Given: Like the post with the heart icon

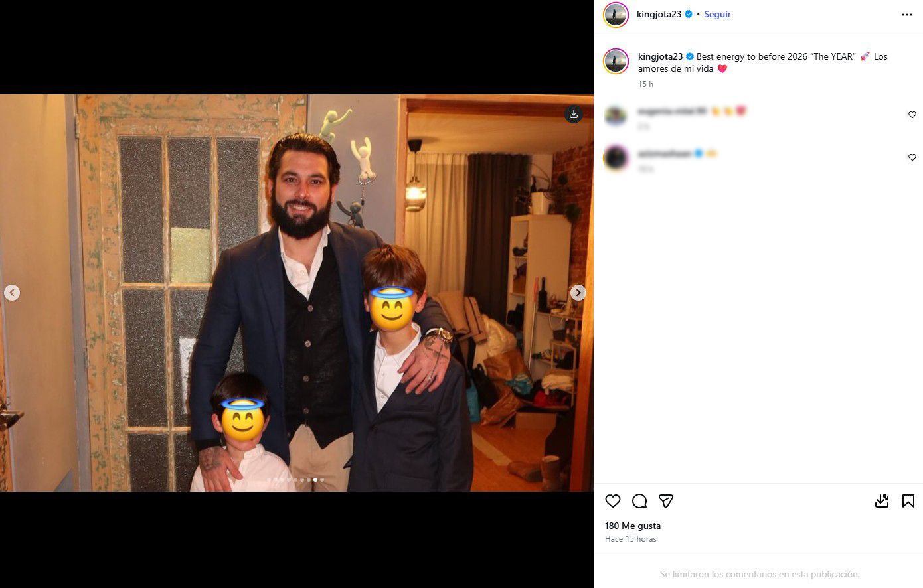Looking at the screenshot, I should [x=613, y=501].
